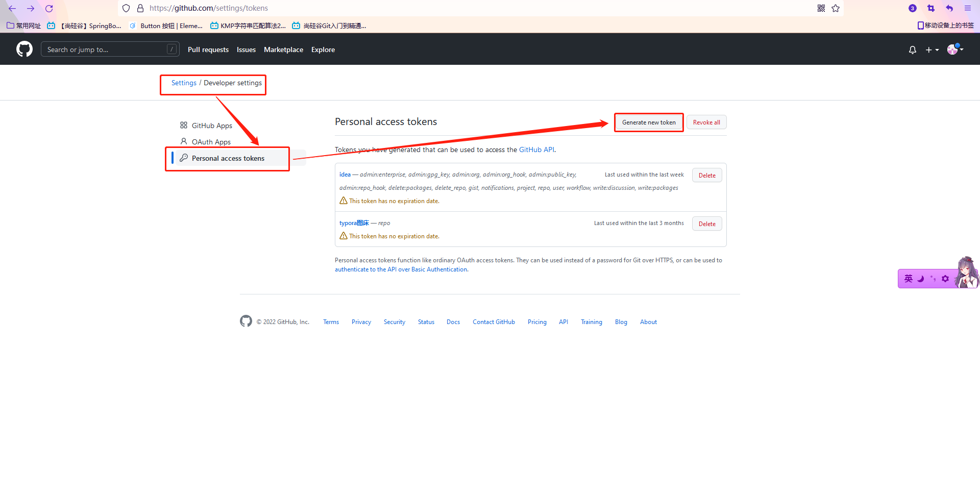980x496 pixels.
Task: Open the plus create-new dropdown
Action: click(932, 49)
